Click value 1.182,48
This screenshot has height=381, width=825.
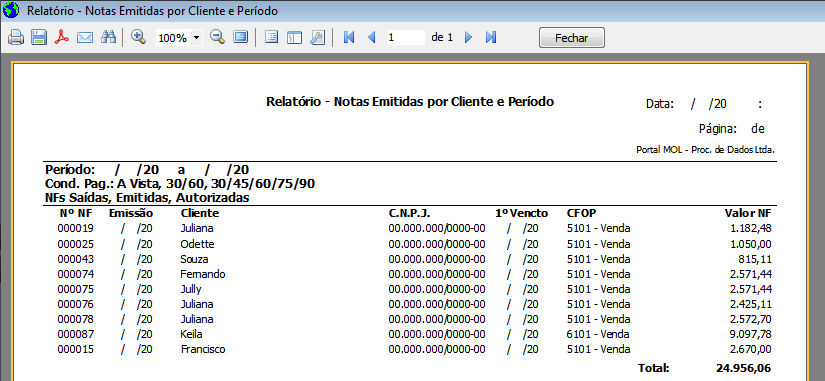tap(751, 229)
